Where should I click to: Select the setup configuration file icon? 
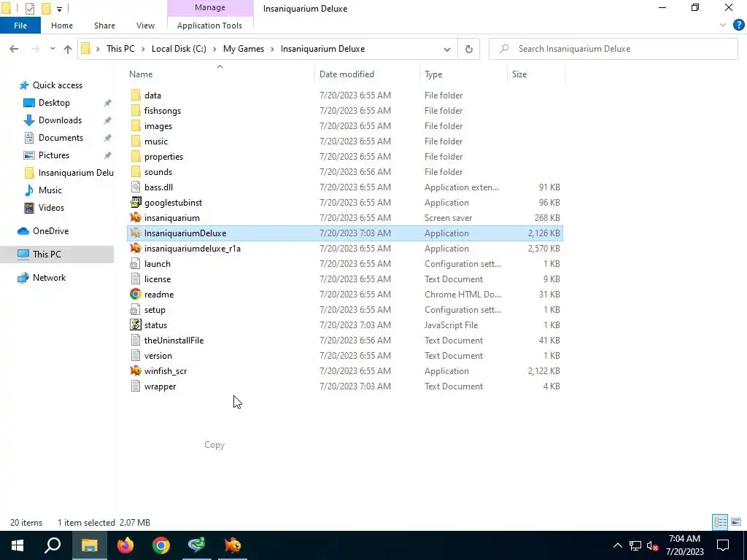point(136,309)
